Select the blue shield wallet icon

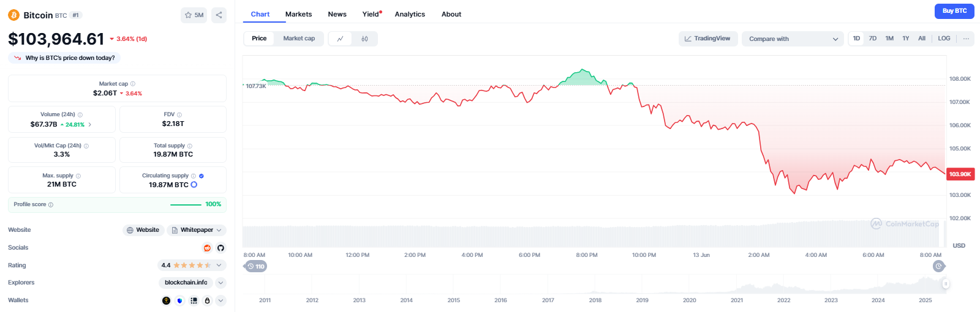179,300
